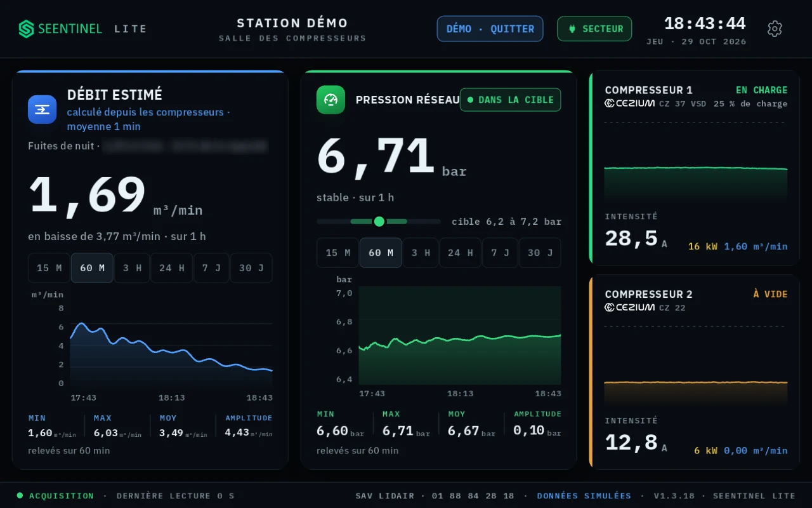The image size is (812, 508).
Task: Click the Données simulées footer text
Action: click(584, 496)
